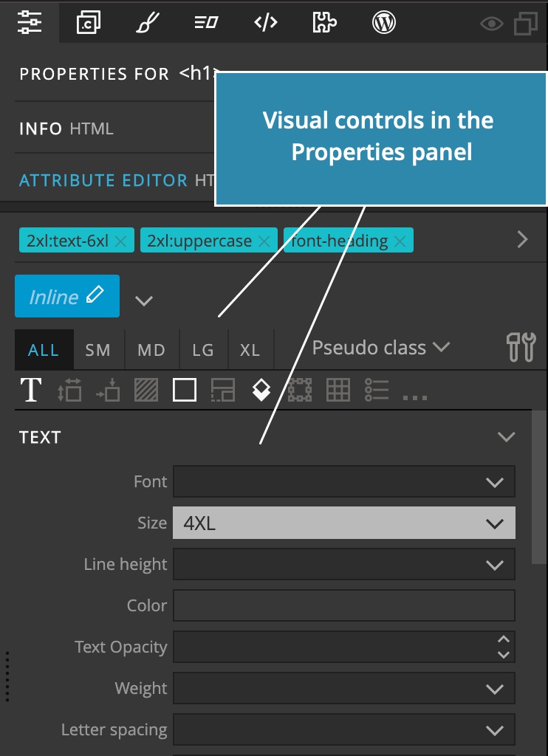Collapse the TEXT section chevron
This screenshot has width=548, height=756.
tap(507, 437)
